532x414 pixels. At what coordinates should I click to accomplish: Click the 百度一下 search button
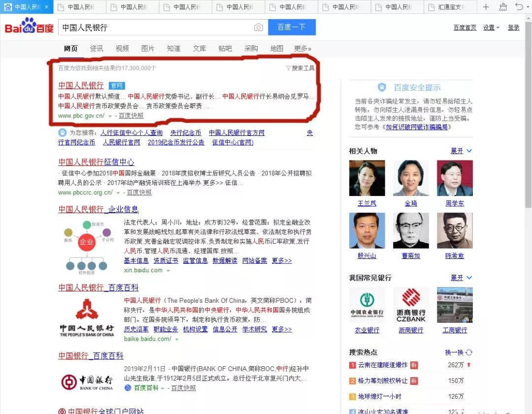tap(292, 27)
